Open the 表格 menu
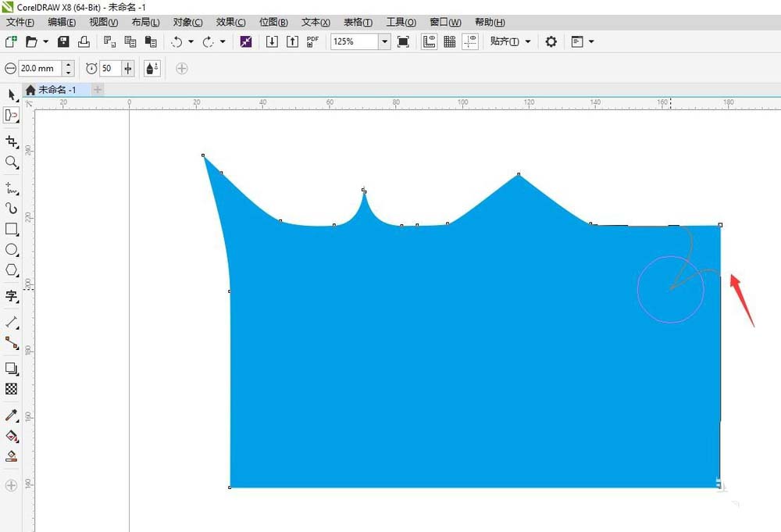This screenshot has height=532, width=781. coord(358,23)
